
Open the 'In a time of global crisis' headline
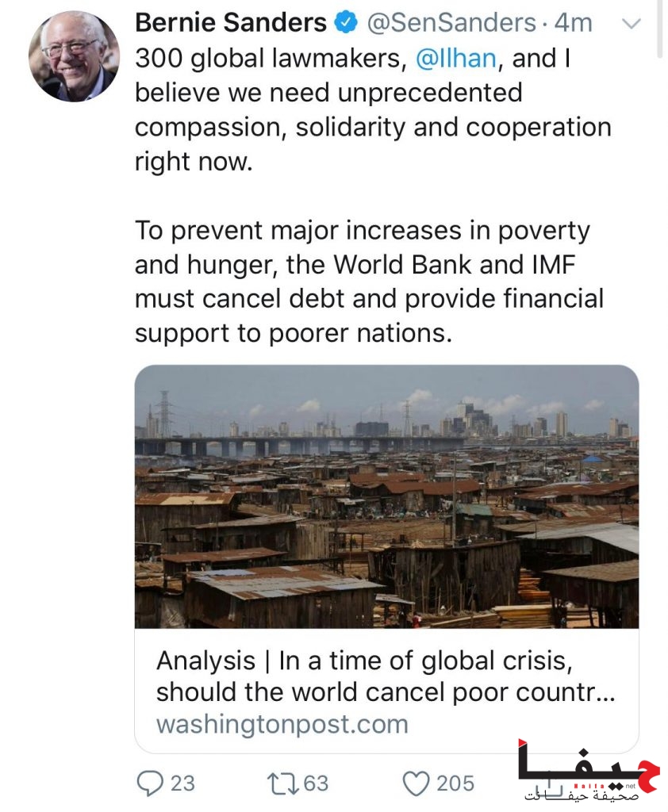click(x=386, y=676)
